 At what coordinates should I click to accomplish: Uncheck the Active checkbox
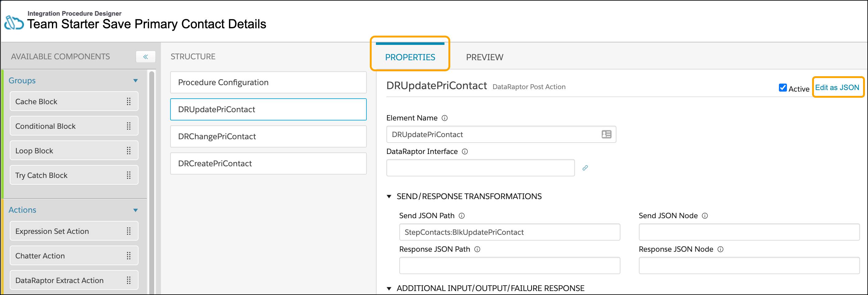[x=783, y=88]
